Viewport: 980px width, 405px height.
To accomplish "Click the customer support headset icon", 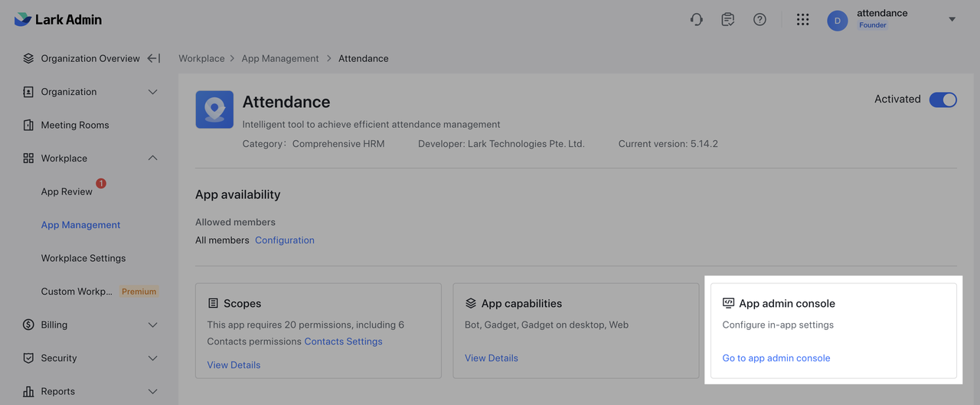I will pos(697,20).
